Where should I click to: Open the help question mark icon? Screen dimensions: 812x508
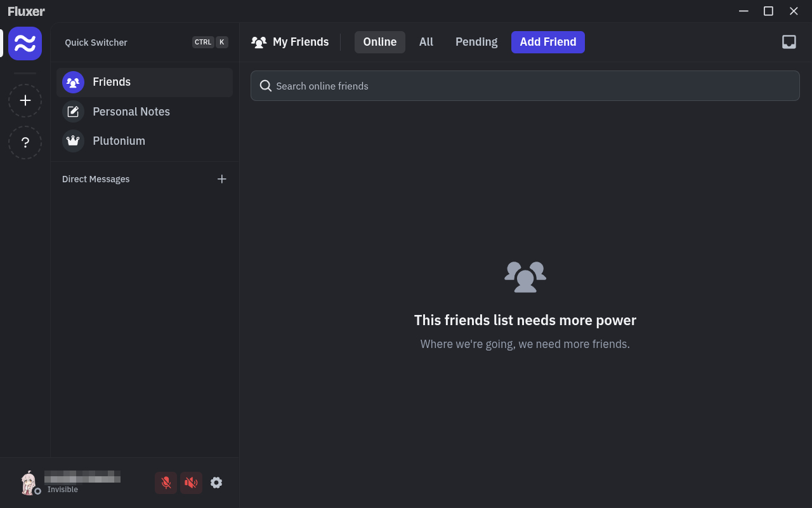(25, 143)
